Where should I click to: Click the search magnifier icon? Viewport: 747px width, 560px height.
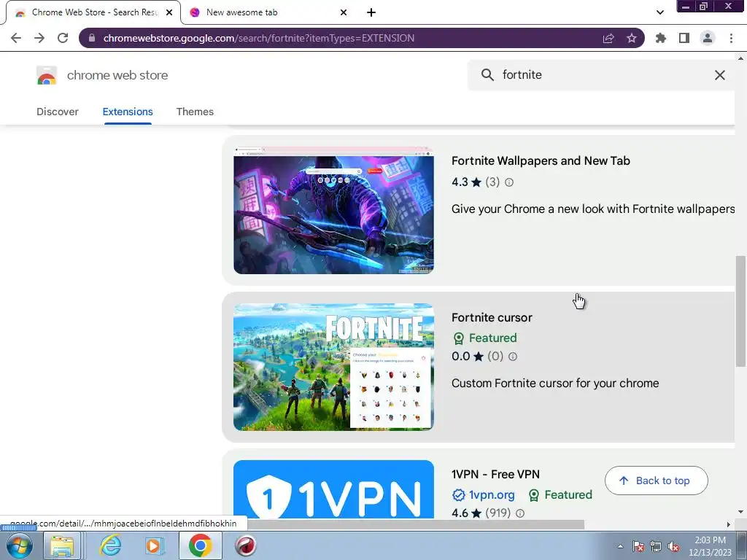point(487,75)
